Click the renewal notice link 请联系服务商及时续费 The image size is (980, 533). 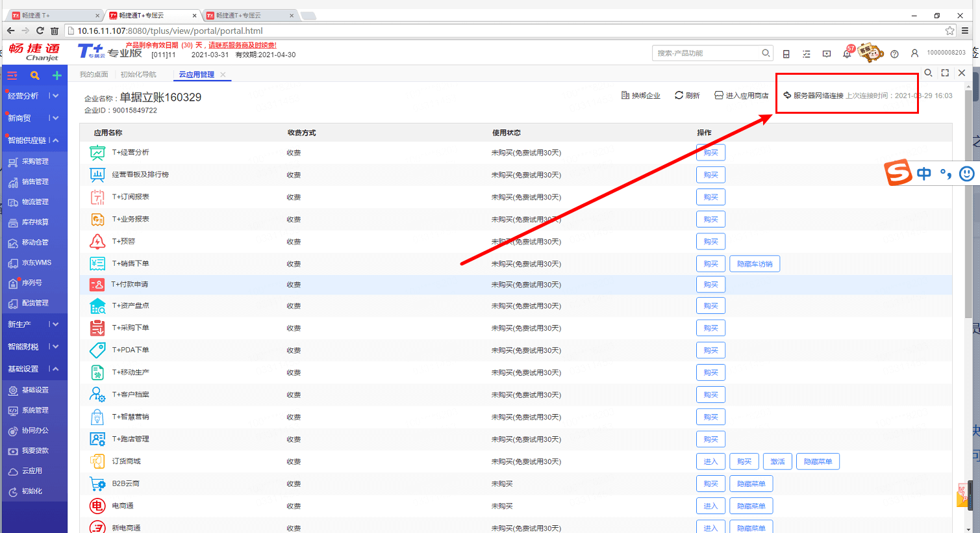242,45
